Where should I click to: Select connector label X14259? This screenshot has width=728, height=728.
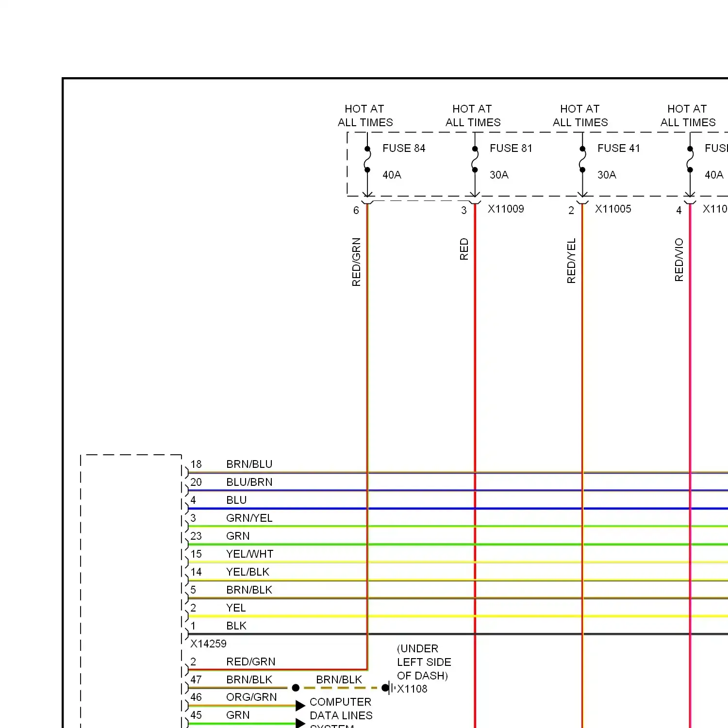click(x=208, y=644)
